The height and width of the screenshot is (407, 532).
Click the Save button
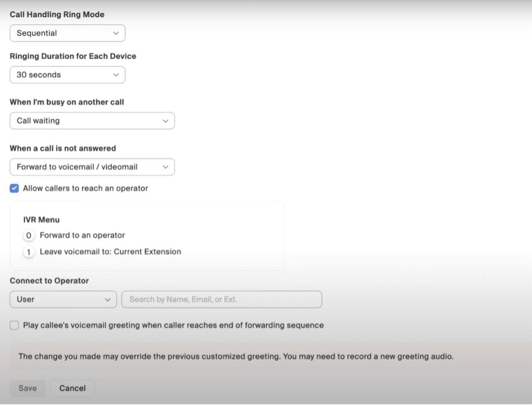pos(28,388)
